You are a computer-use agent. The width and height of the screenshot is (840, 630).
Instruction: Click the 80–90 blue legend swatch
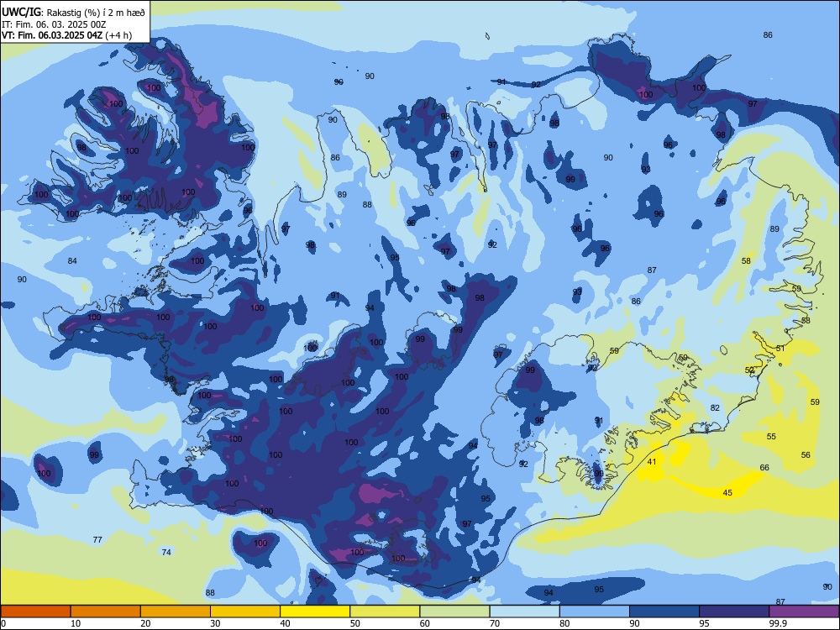[x=595, y=612]
